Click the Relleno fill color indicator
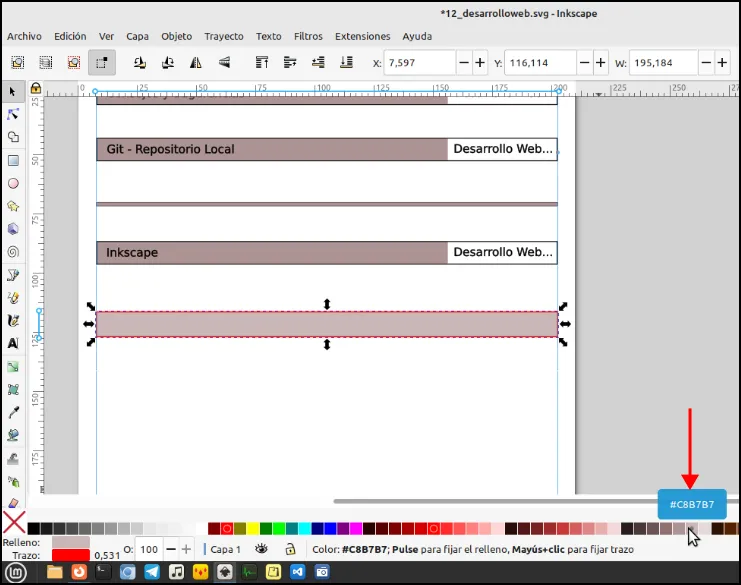Image resolution: width=741 pixels, height=585 pixels. click(x=71, y=542)
